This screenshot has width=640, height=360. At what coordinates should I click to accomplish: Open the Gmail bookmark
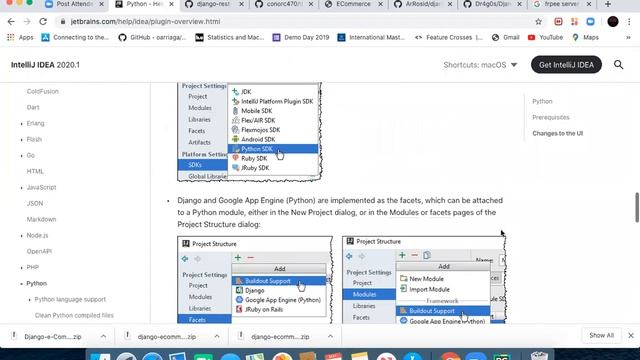506,37
